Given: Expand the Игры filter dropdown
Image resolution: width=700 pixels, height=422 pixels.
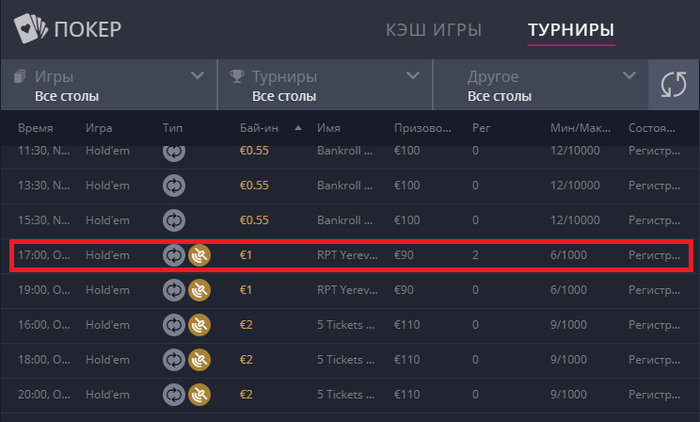Looking at the screenshot, I should 109,85.
